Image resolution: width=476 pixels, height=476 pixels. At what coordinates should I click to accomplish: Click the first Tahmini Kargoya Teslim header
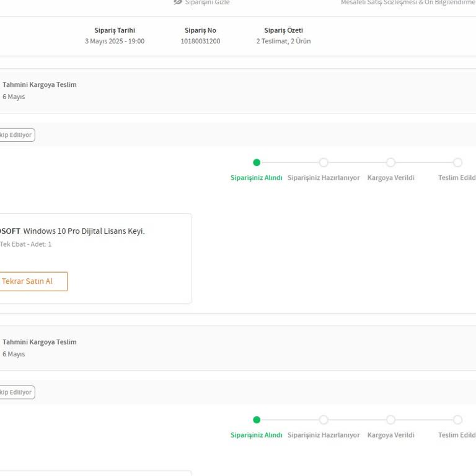pos(40,85)
